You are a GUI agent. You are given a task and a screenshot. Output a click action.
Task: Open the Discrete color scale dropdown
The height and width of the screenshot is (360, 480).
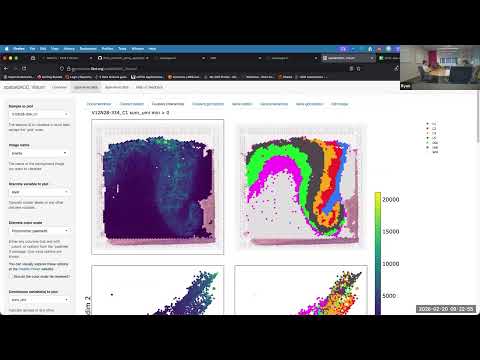(39, 231)
